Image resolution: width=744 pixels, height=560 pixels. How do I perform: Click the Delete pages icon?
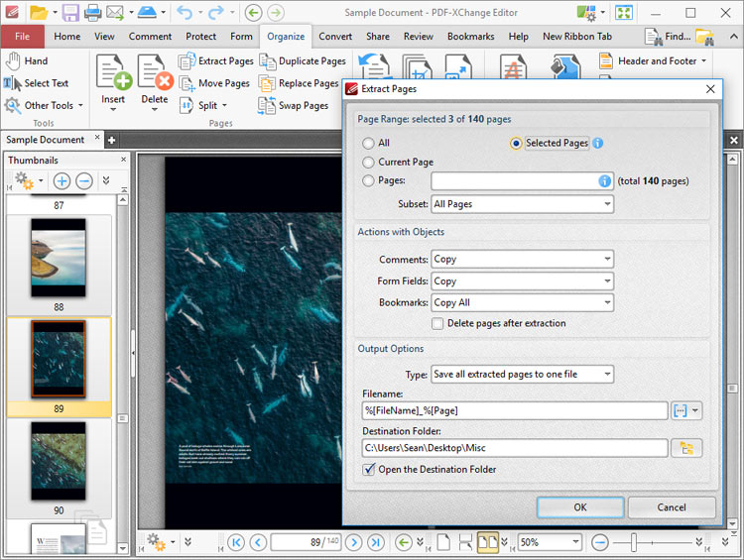tap(155, 74)
